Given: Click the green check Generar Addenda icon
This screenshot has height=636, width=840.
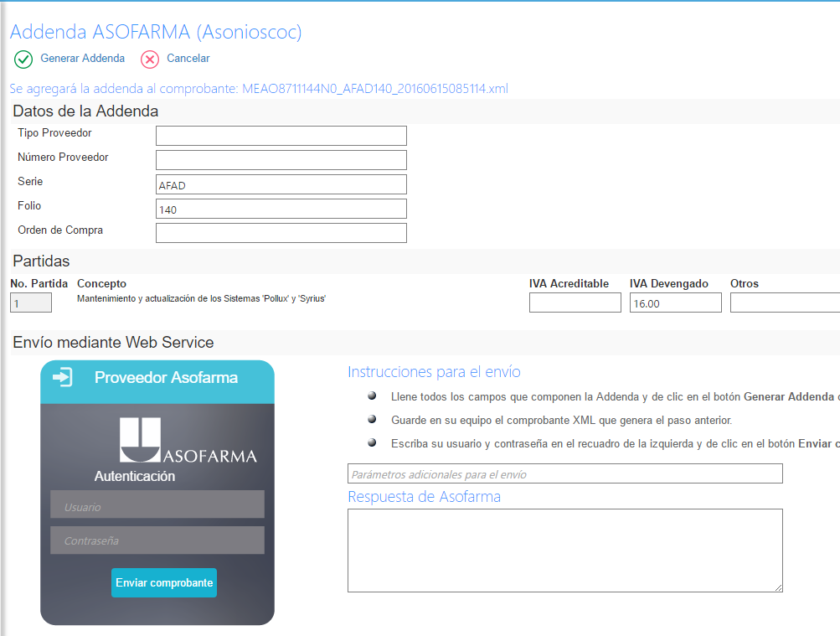Looking at the screenshot, I should [x=23, y=59].
